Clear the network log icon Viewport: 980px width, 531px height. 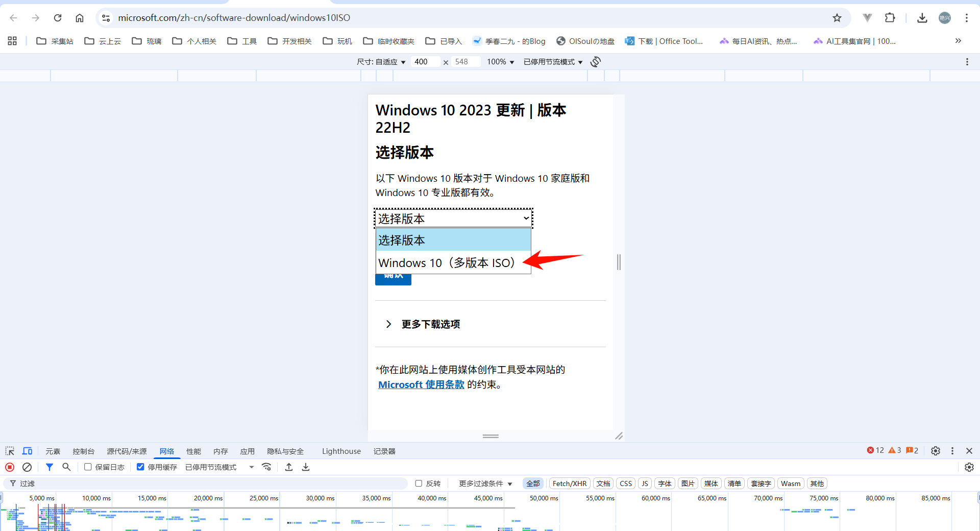coord(27,467)
